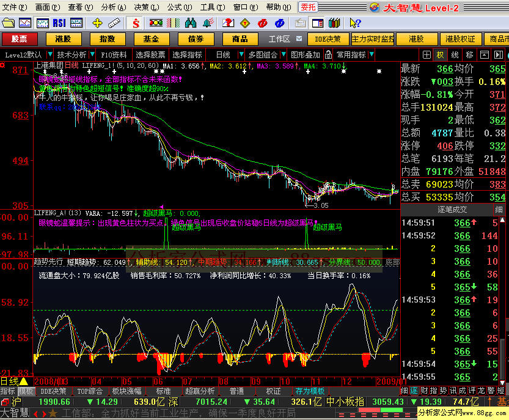Click the 图形叠加 toolbar item
The height and width of the screenshot is (420, 509).
306,55
